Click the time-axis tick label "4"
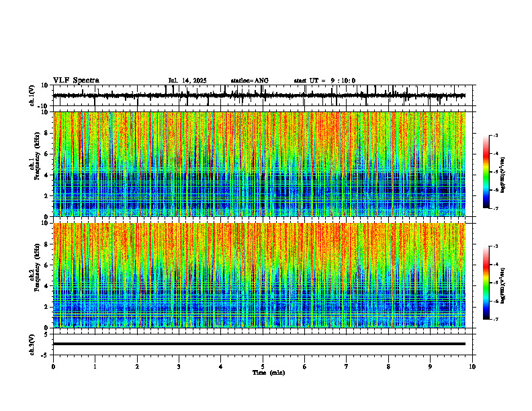The image size is (532, 411). 221,367
